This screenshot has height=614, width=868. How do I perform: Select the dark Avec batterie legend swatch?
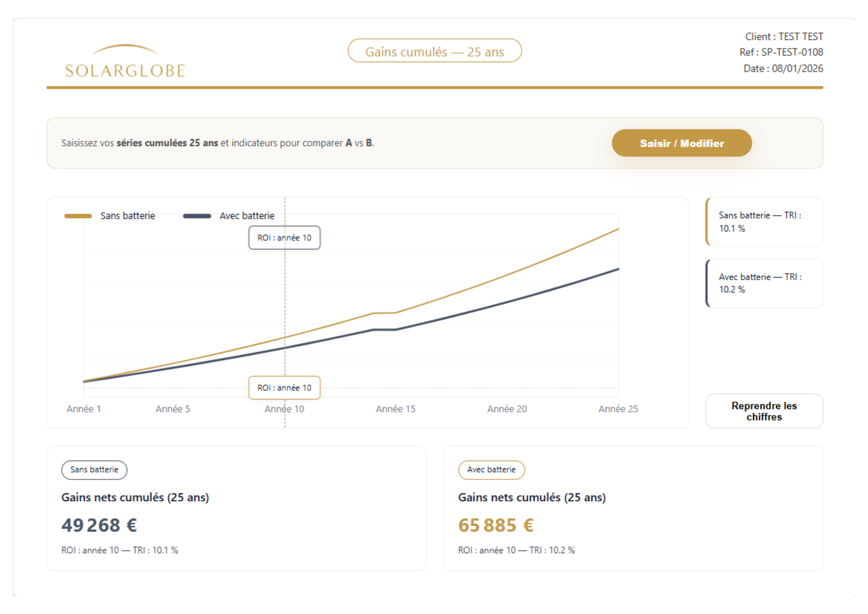(x=197, y=215)
